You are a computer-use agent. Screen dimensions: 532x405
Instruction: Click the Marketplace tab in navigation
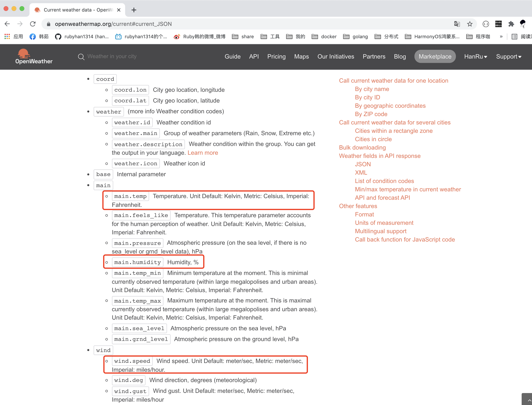click(x=435, y=56)
